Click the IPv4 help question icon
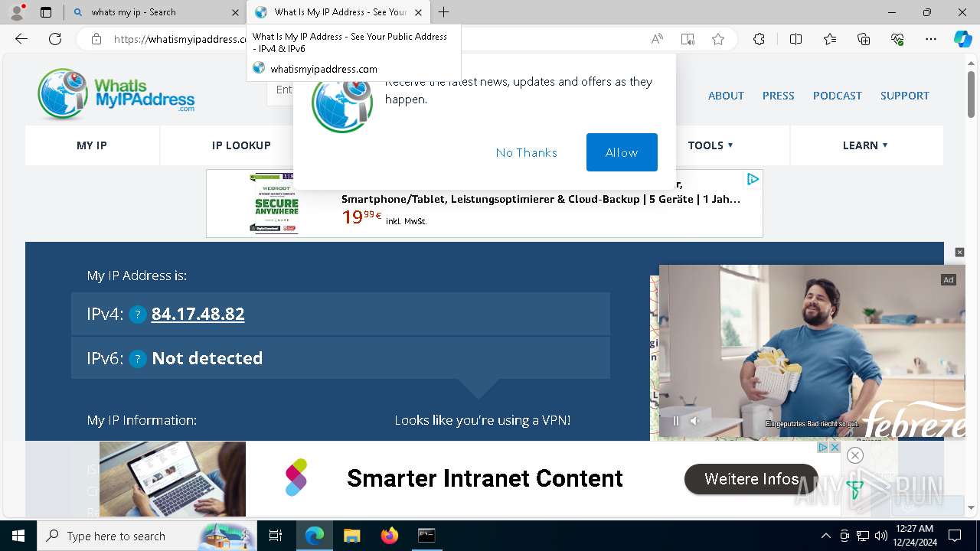 point(138,315)
